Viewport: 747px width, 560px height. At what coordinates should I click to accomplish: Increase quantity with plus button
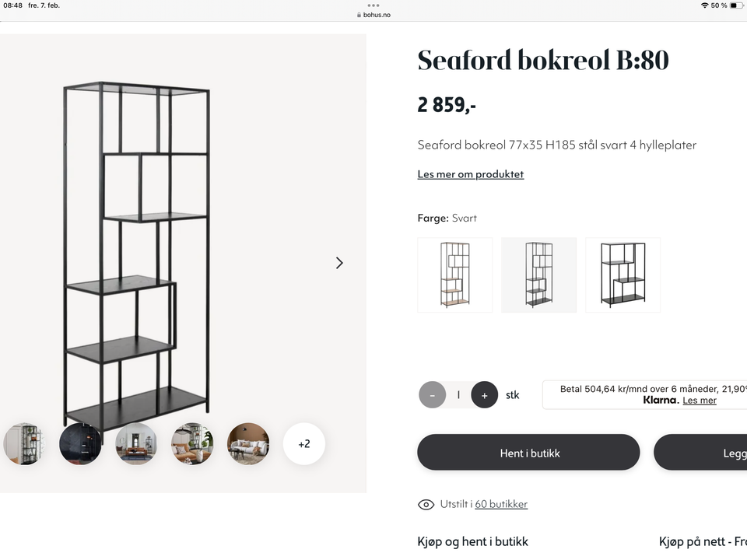coord(484,395)
